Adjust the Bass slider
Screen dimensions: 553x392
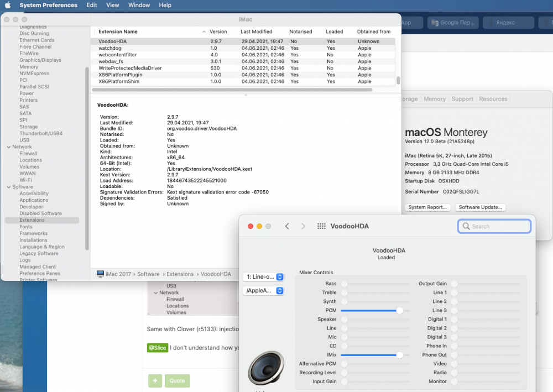(x=375, y=284)
